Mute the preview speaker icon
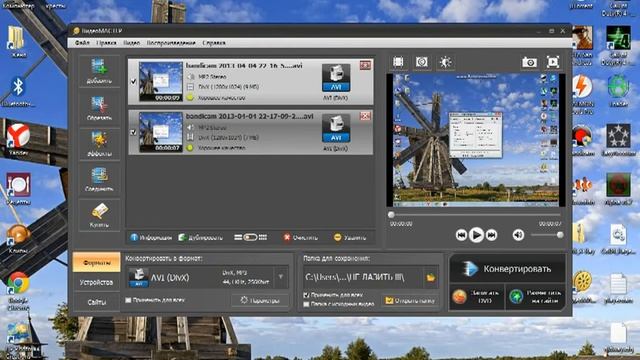Viewport: 640px width, 360px height. tap(518, 235)
